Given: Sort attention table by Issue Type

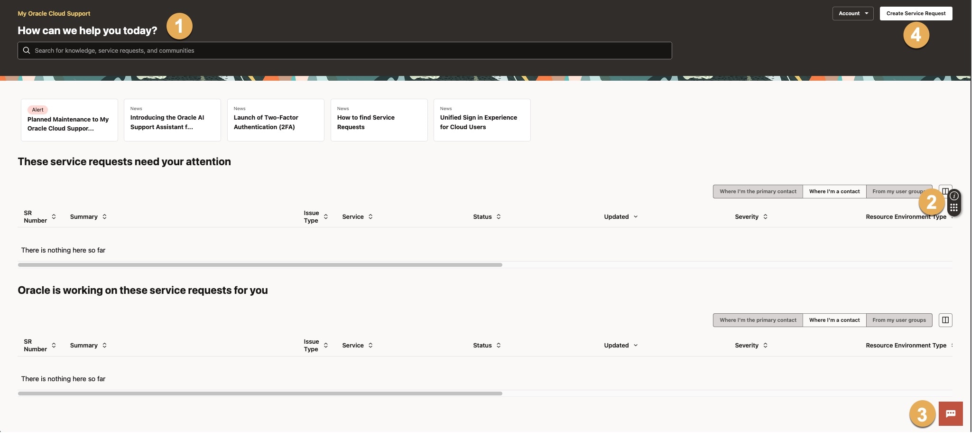Looking at the screenshot, I should 326,216.
